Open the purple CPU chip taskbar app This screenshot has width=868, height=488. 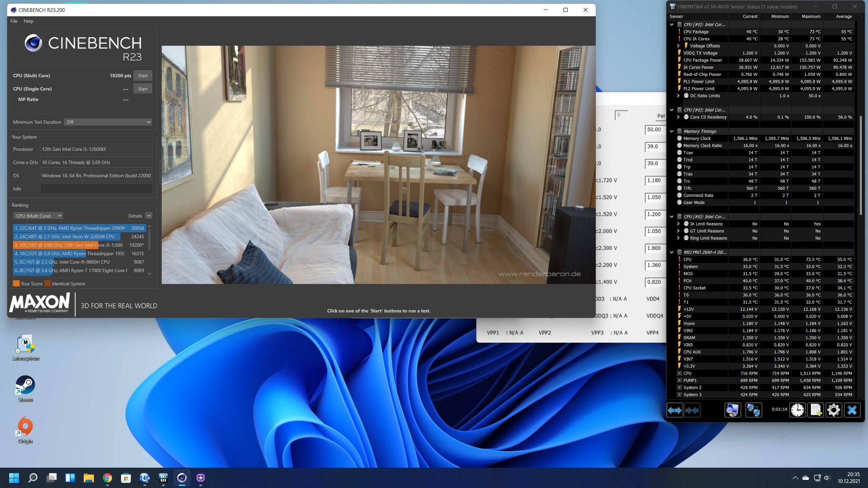pyautogui.click(x=201, y=478)
